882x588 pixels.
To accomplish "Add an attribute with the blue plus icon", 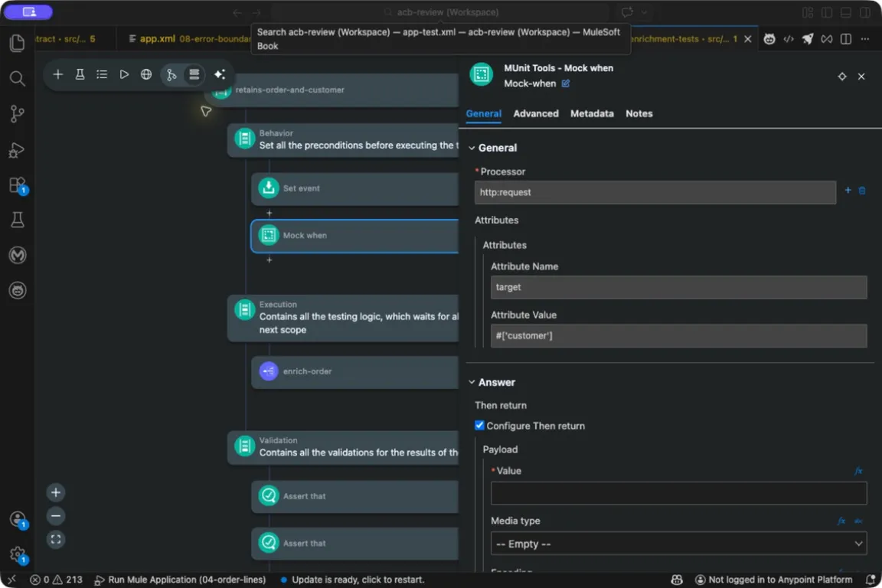I will point(848,190).
